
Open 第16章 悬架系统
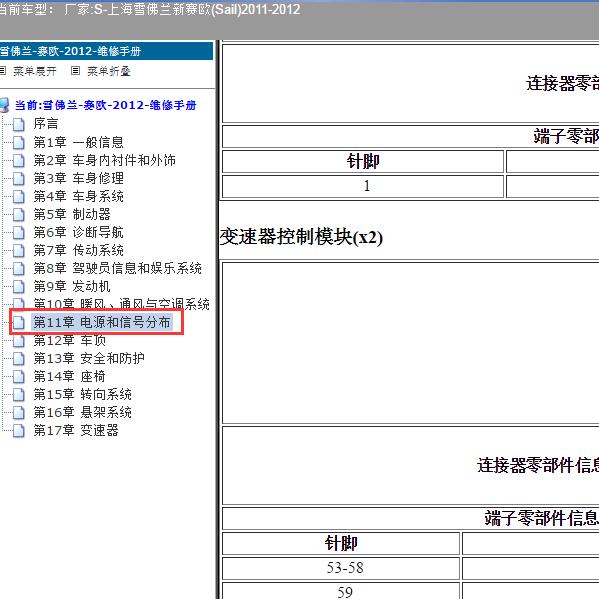pyautogui.click(x=83, y=412)
